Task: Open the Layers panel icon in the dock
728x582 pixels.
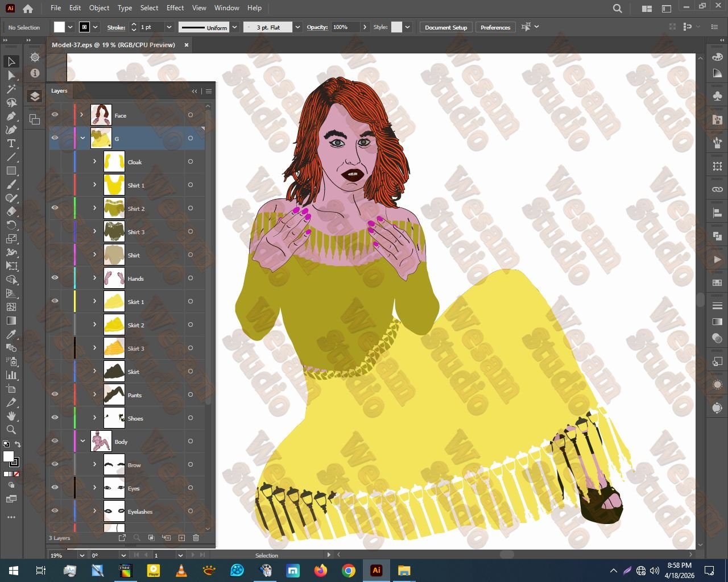Action: pyautogui.click(x=35, y=96)
